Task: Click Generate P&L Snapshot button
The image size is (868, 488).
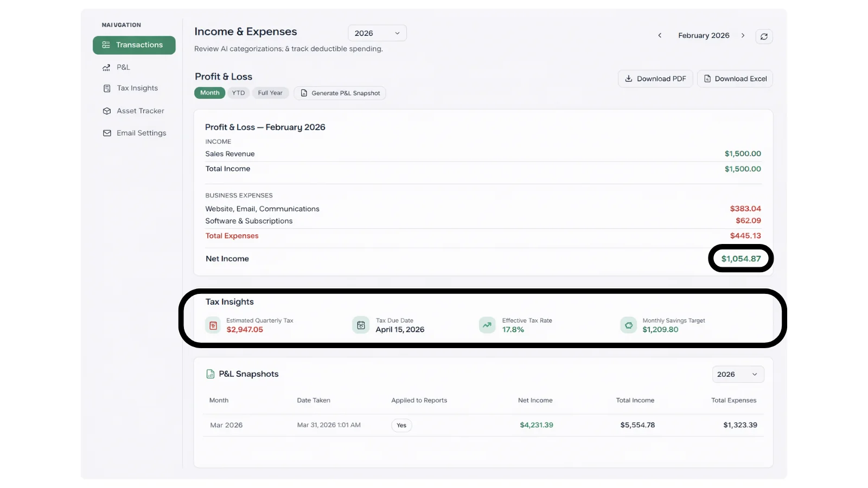Action: click(x=340, y=93)
